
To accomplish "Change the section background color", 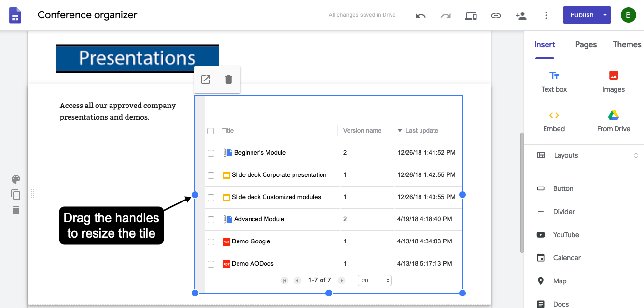I will (15, 179).
